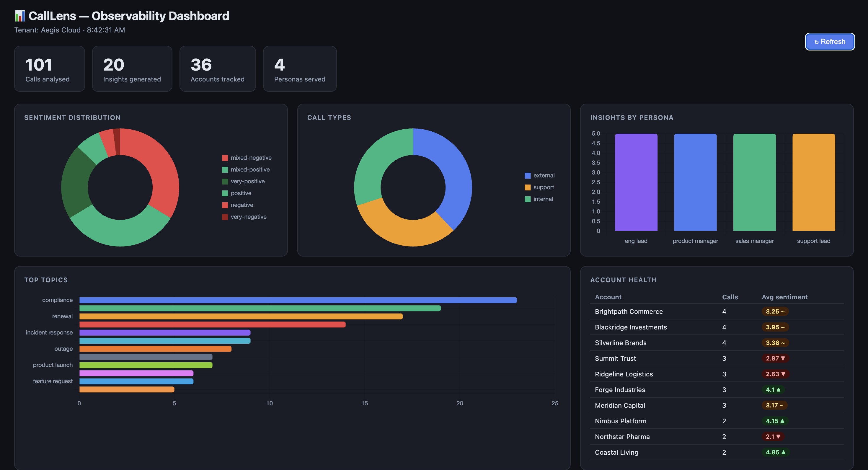Click the 2.1 downward sentiment badge
Image resolution: width=868 pixels, height=470 pixels.
(773, 437)
